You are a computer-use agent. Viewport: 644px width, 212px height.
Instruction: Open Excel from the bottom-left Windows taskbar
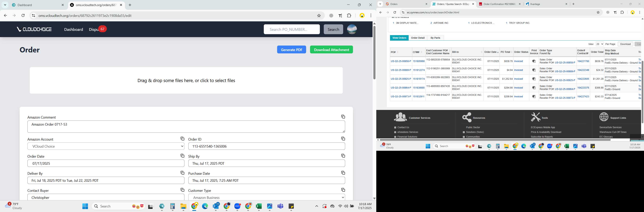pos(259,206)
